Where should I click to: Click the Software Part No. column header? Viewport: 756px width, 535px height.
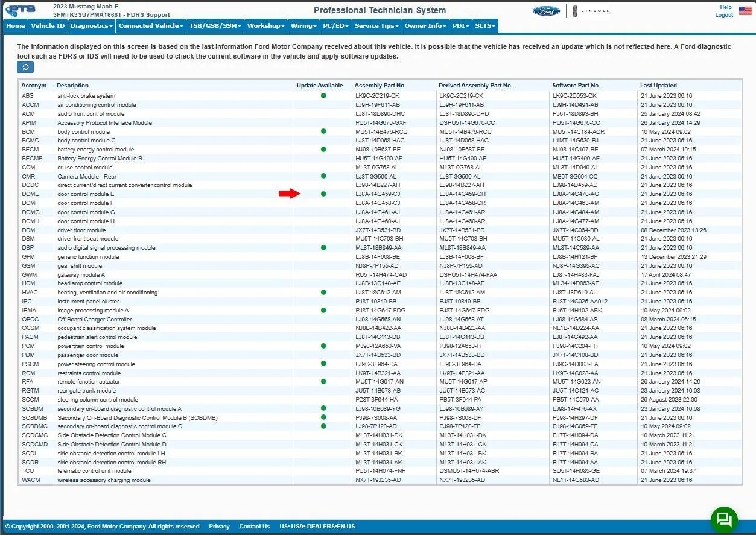click(x=576, y=86)
